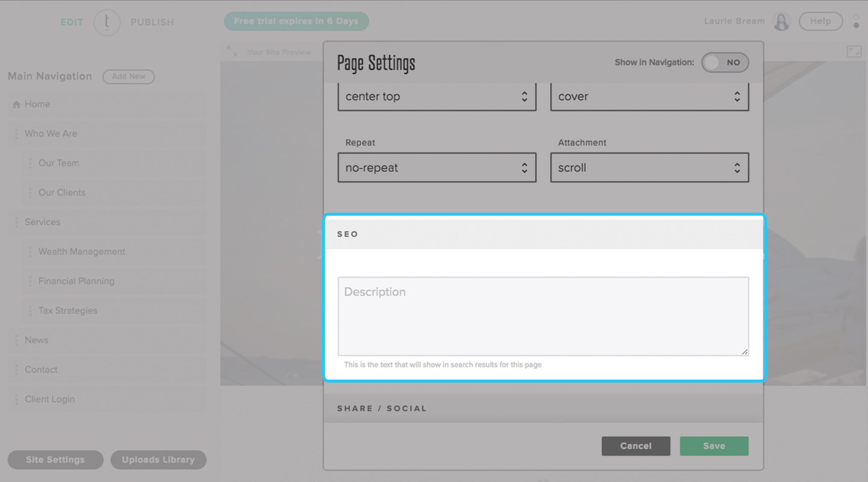Image resolution: width=868 pixels, height=482 pixels.
Task: Click the drag handle next to News
Action: (15, 340)
